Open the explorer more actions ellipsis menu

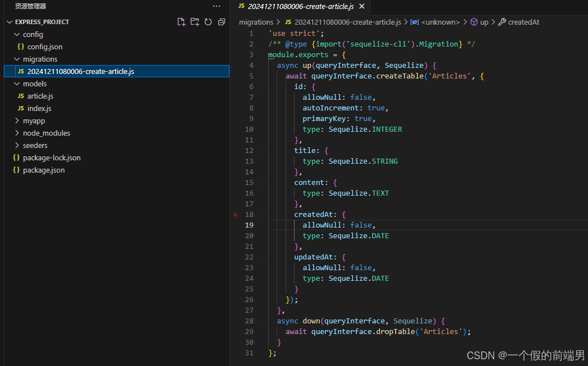[x=217, y=6]
